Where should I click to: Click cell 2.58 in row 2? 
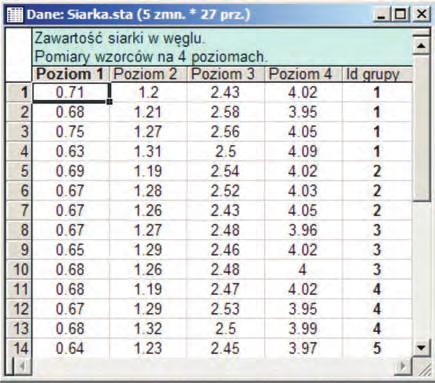(226, 112)
